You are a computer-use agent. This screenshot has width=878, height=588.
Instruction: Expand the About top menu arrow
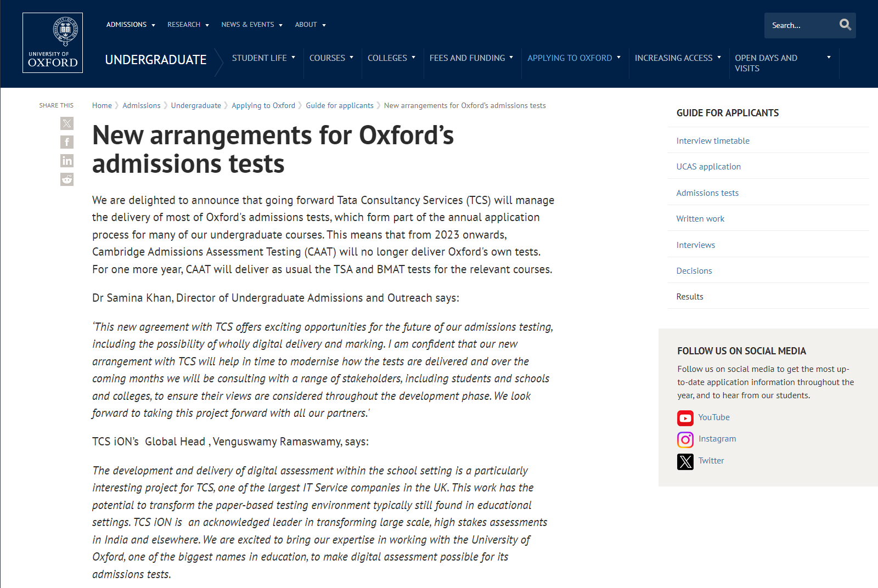(324, 25)
